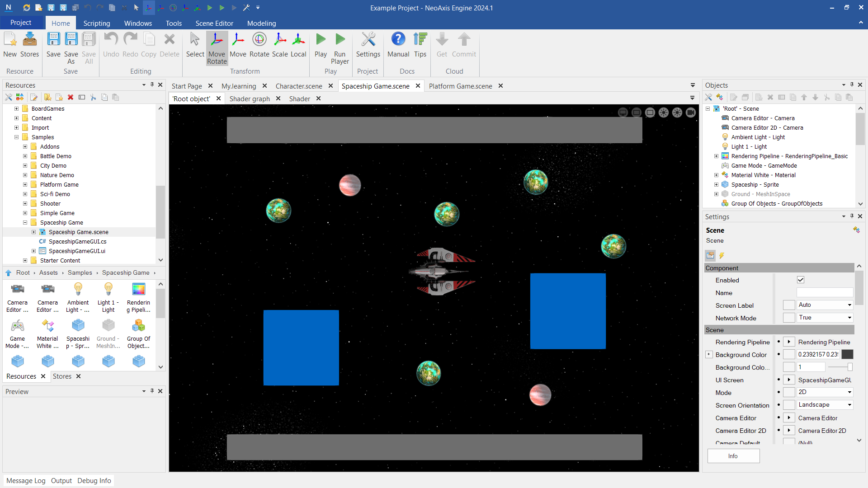Toggle the Network Mode default-value box

(x=789, y=318)
